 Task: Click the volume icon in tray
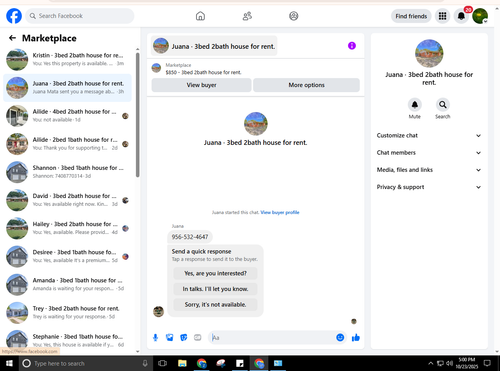point(450,363)
